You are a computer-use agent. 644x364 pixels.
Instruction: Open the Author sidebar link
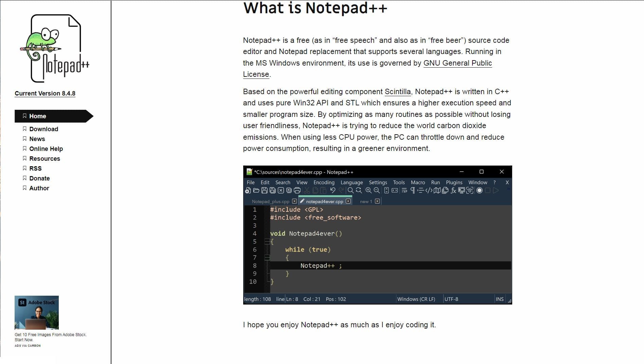tap(39, 188)
